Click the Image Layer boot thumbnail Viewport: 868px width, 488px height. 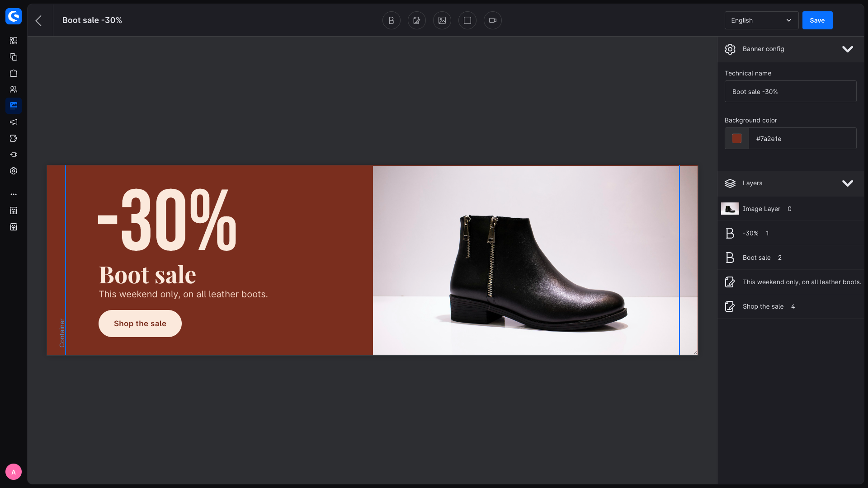click(x=730, y=209)
